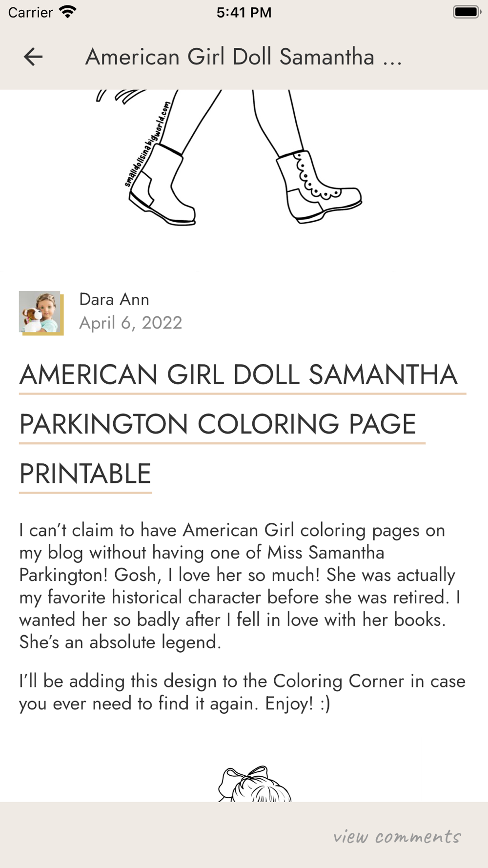Click the heading line 'American Girl Doll Samantha'
Image resolution: width=488 pixels, height=868 pixels.
[x=238, y=375]
